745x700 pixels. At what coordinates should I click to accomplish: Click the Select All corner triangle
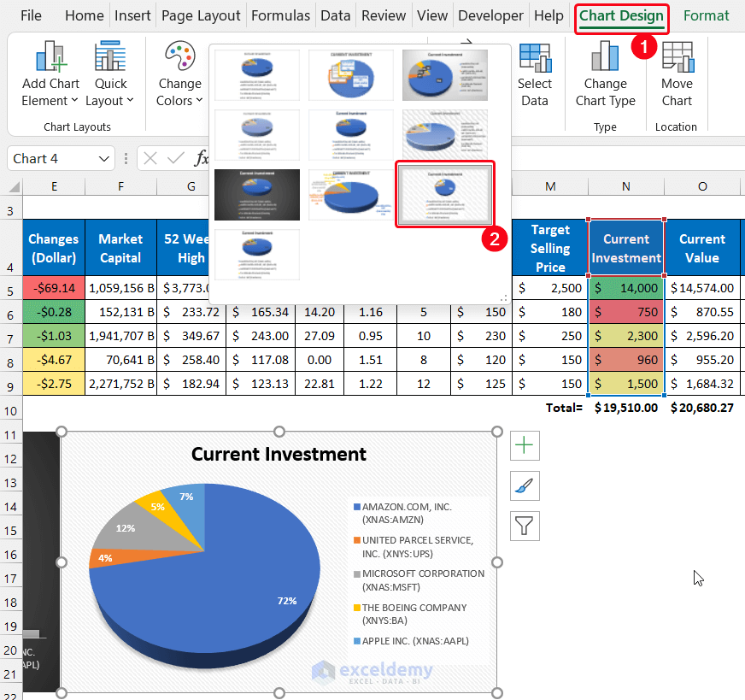(x=14, y=187)
